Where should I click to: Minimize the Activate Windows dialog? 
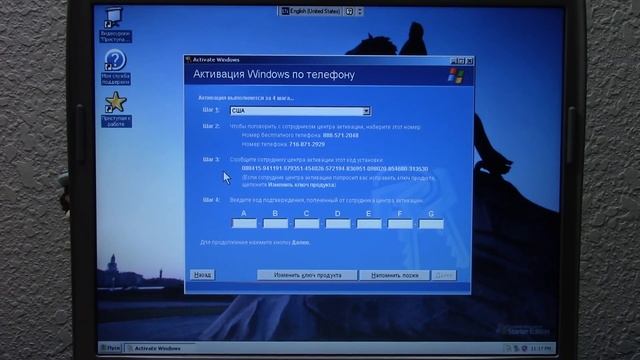coord(454,61)
